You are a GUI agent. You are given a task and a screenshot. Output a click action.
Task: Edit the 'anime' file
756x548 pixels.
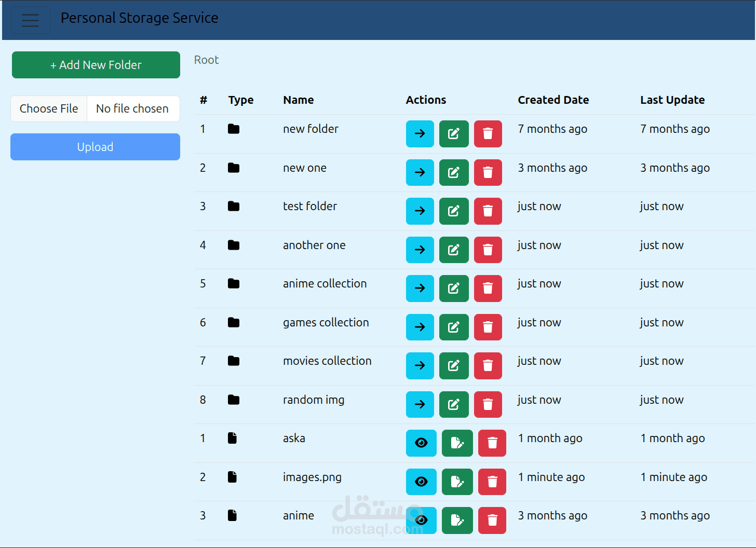pyautogui.click(x=457, y=520)
